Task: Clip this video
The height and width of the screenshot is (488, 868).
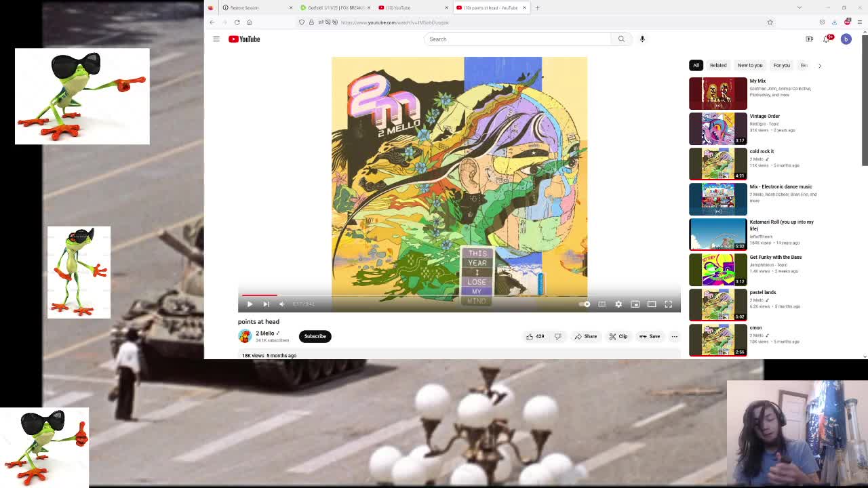Action: coord(618,336)
